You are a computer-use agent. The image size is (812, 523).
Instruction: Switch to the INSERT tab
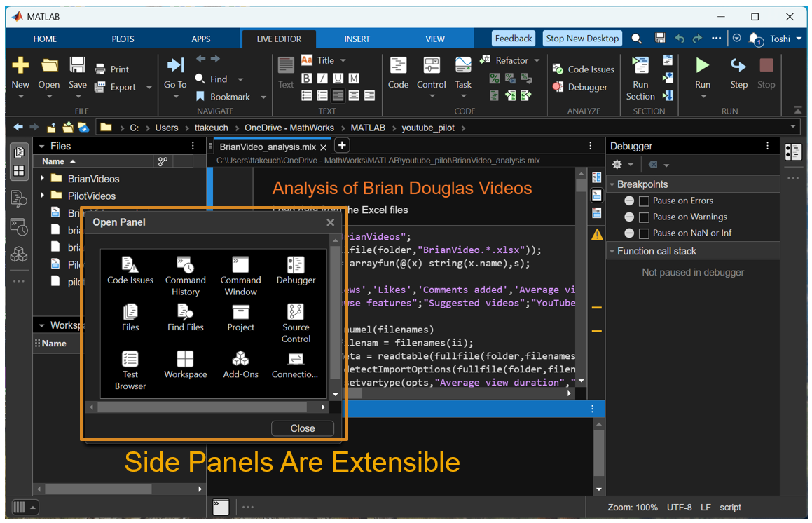[x=357, y=39]
